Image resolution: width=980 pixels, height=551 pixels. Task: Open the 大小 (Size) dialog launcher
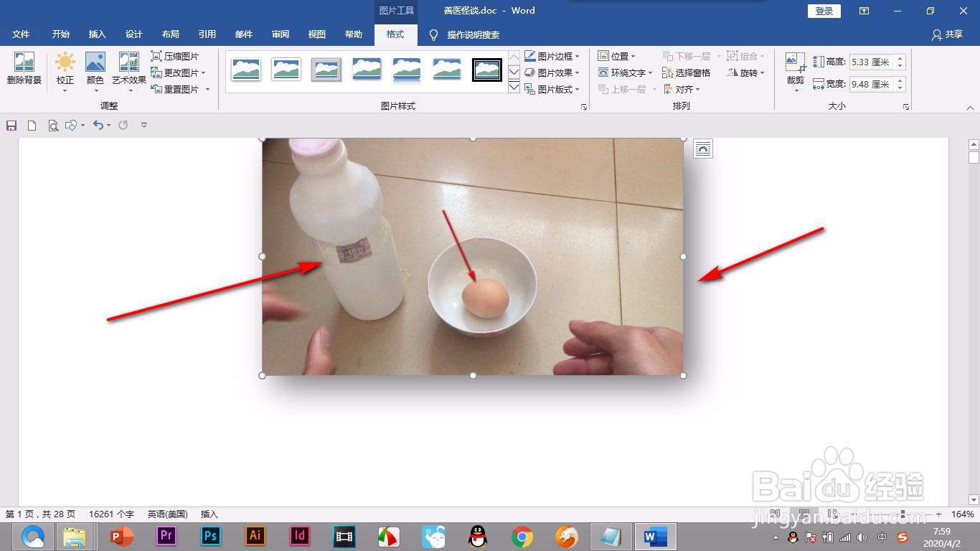pos(906,107)
